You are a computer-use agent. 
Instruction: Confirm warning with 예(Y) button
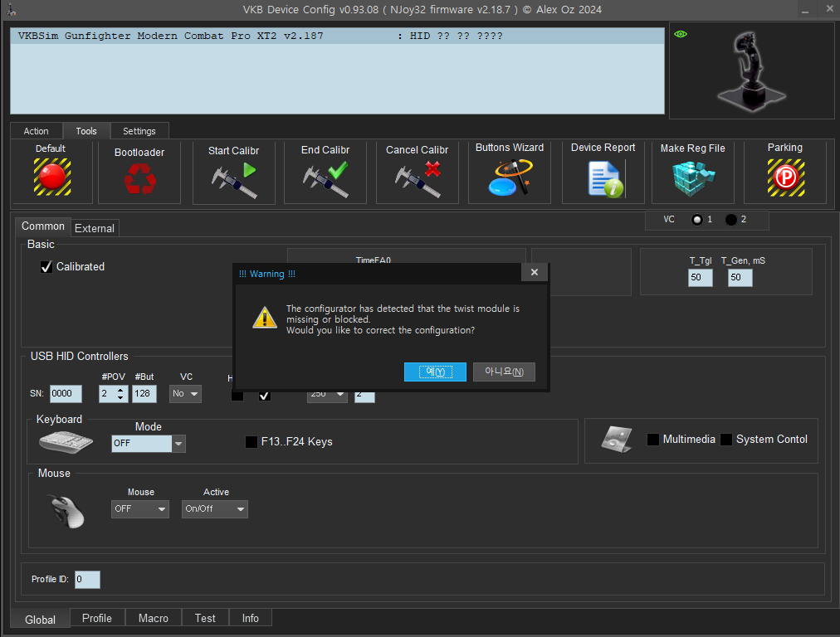pyautogui.click(x=435, y=372)
